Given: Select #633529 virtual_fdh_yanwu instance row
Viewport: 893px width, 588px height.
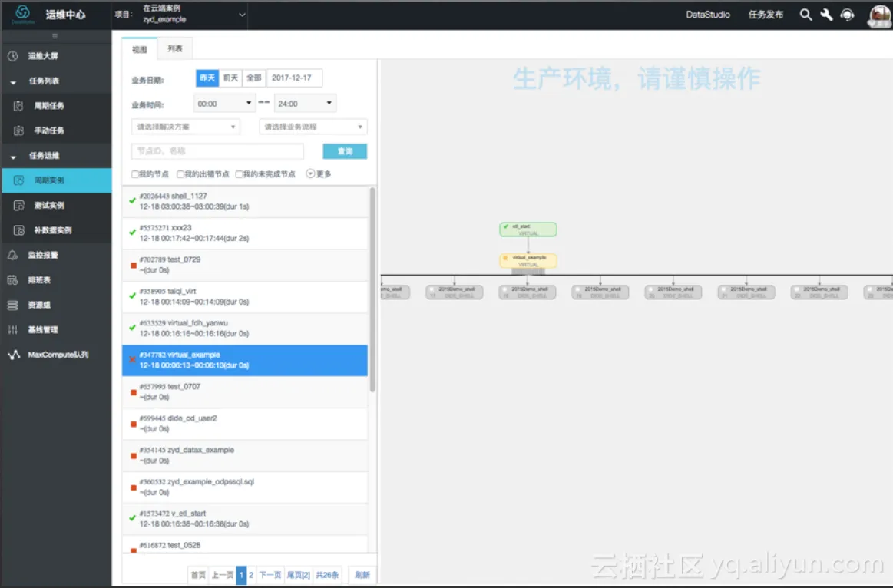Looking at the screenshot, I should (x=245, y=329).
